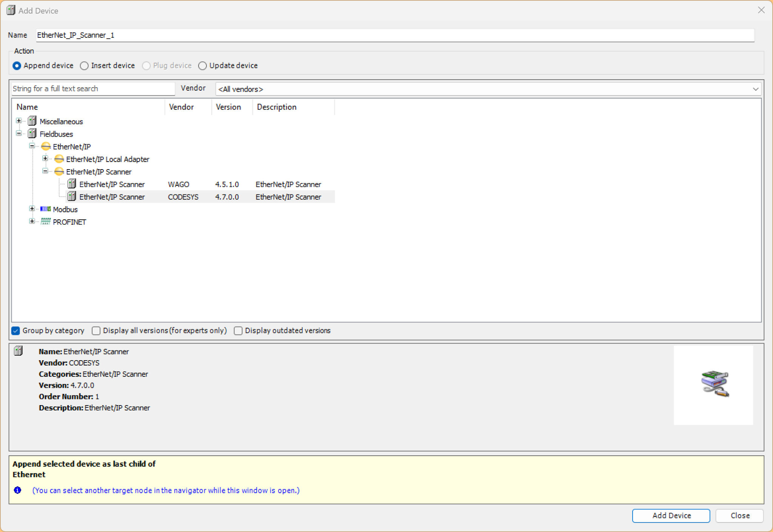Click the PROFINET fieldbus icon
The width and height of the screenshot is (773, 532).
(45, 222)
